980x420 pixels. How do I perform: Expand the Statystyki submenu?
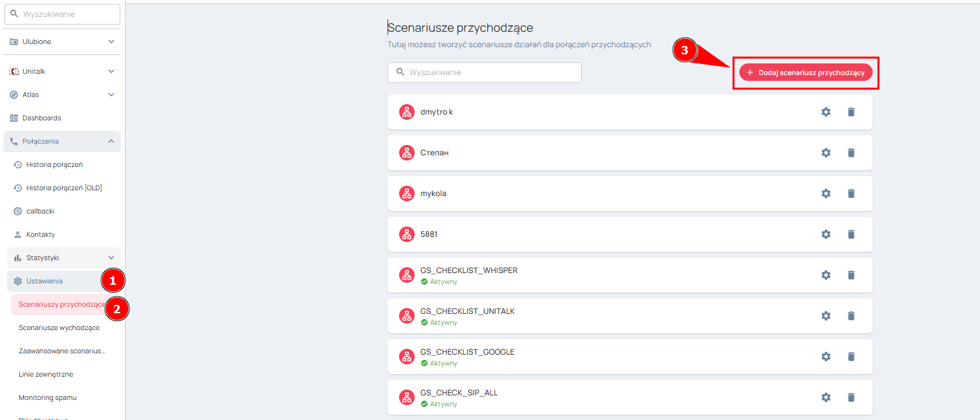pos(111,258)
